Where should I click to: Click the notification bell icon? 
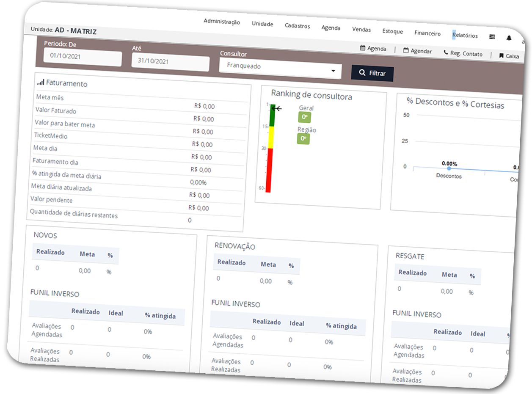pos(509,38)
